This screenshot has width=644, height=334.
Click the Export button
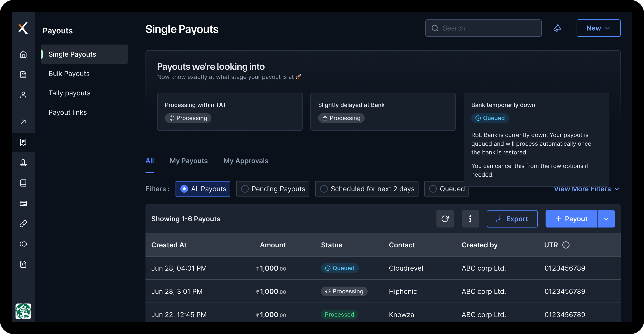tap(512, 219)
